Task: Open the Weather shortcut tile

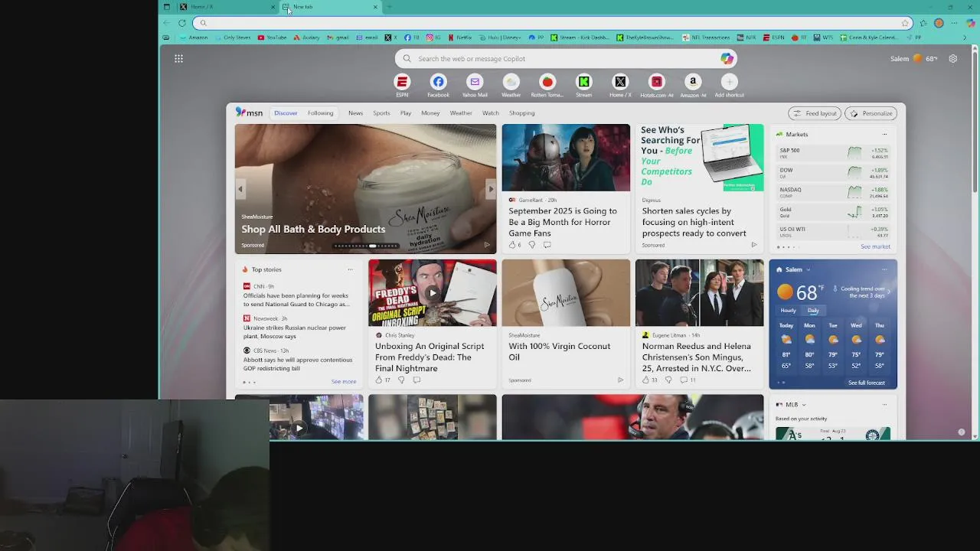Action: [511, 82]
